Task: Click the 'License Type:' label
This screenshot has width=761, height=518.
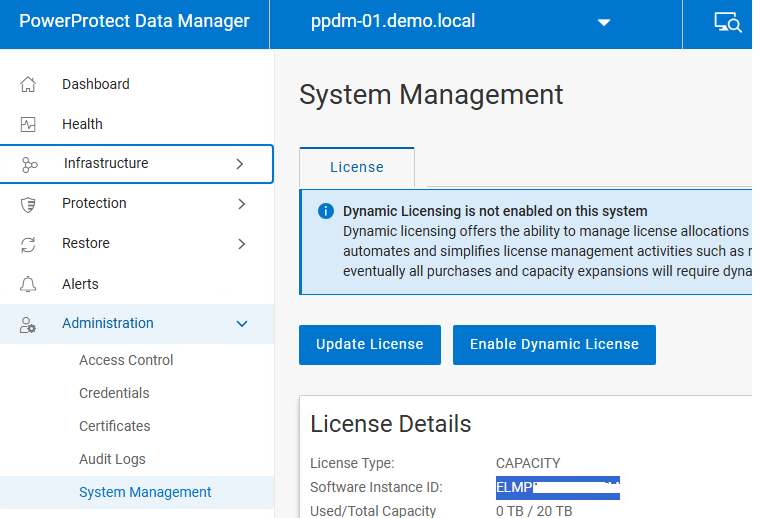Action: coord(352,463)
